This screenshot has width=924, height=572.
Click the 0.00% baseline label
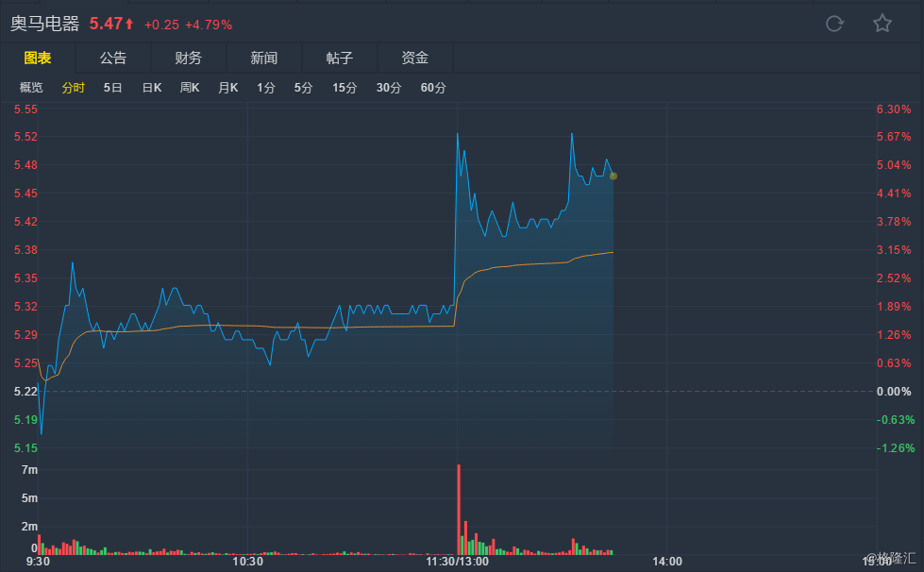coord(894,391)
